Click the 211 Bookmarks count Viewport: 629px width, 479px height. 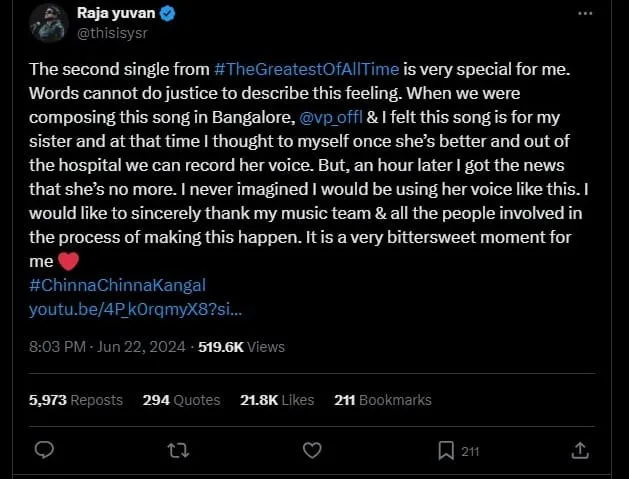pos(383,399)
